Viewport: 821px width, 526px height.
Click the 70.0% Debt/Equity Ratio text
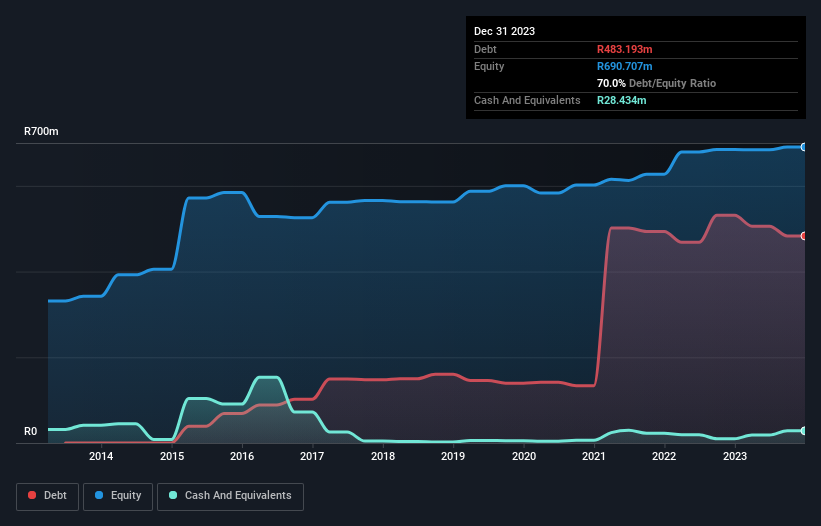[656, 83]
